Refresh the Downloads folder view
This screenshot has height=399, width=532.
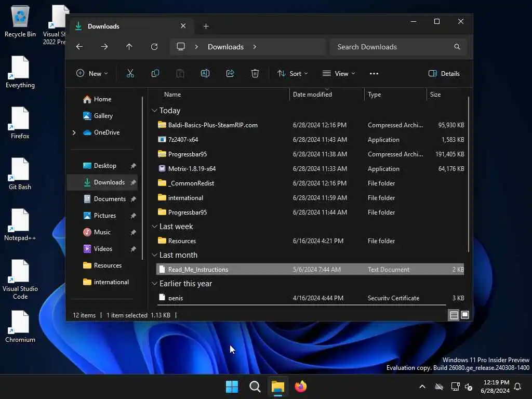pos(154,47)
